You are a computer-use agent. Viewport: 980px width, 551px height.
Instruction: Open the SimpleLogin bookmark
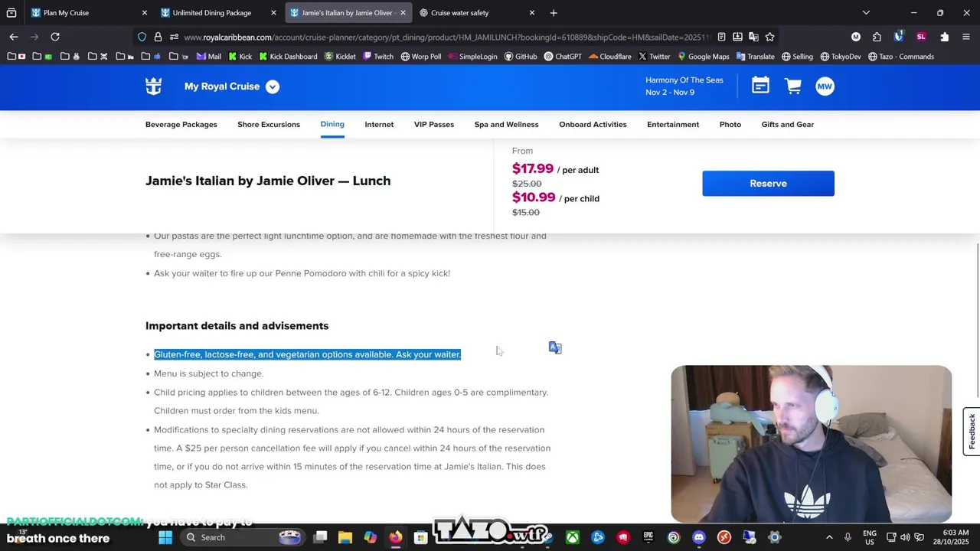point(472,57)
